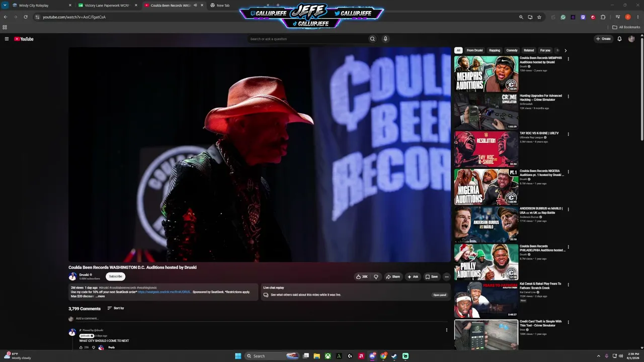
Task: Open the Sort by comments dropdown
Action: [116, 308]
